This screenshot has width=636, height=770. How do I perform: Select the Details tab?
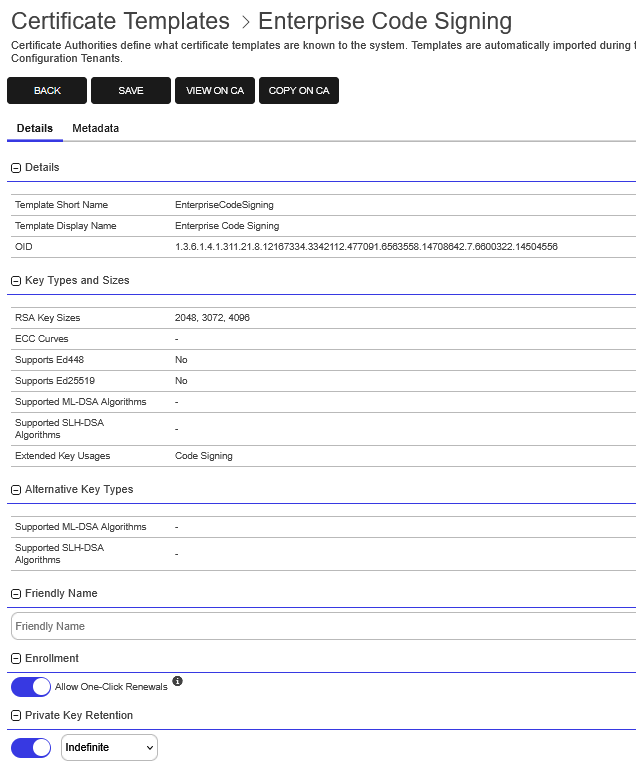[x=35, y=128]
